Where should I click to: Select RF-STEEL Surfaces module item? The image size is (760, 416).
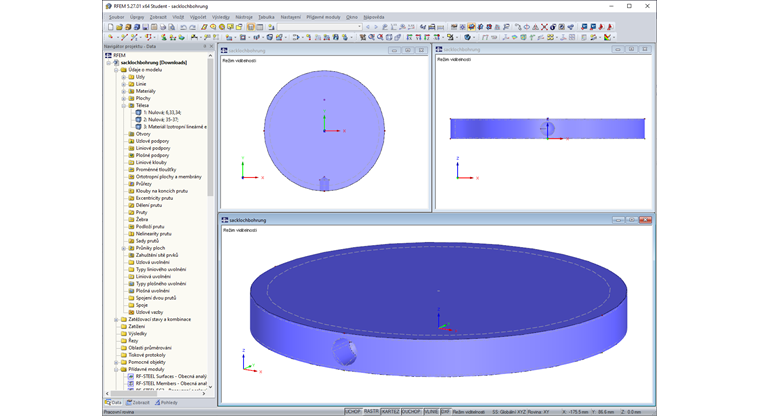(x=171, y=376)
